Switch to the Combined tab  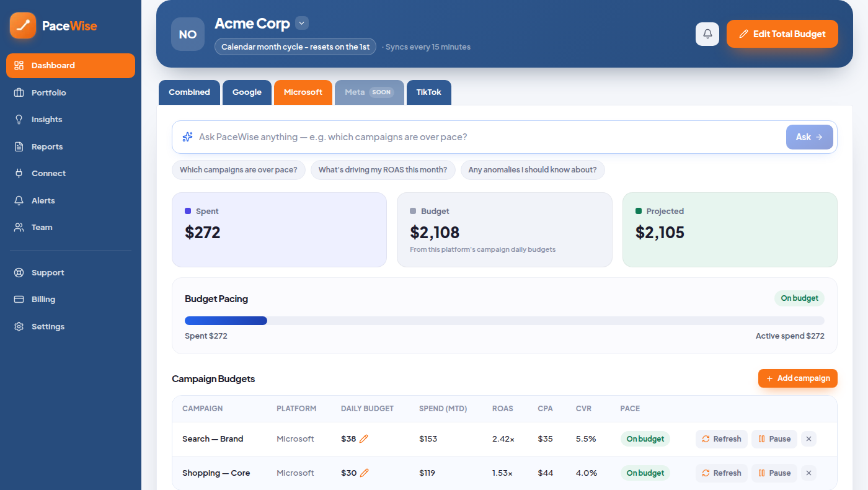coord(189,92)
